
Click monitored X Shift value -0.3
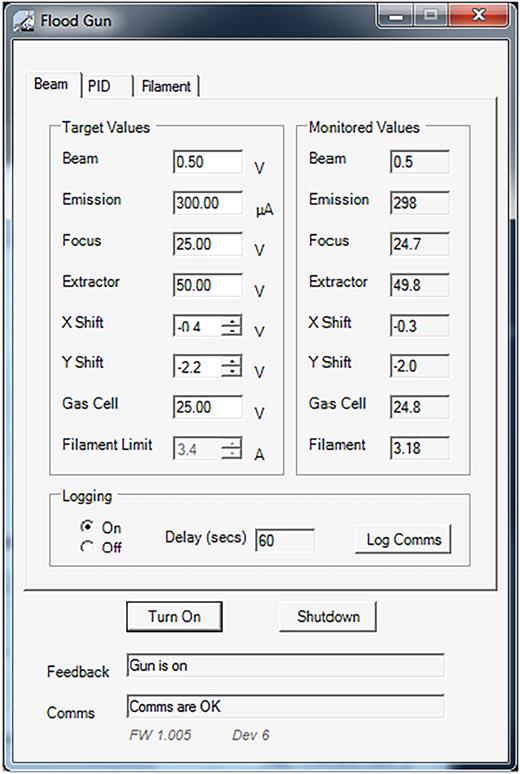[x=420, y=326]
